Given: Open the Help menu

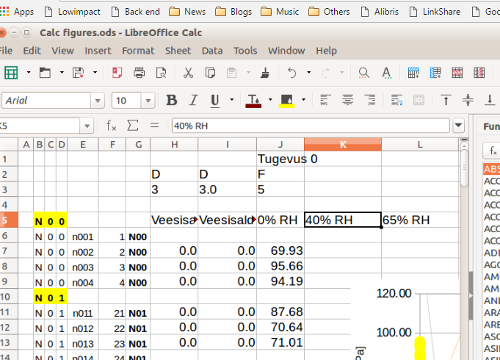Looking at the screenshot, I should (x=326, y=51).
